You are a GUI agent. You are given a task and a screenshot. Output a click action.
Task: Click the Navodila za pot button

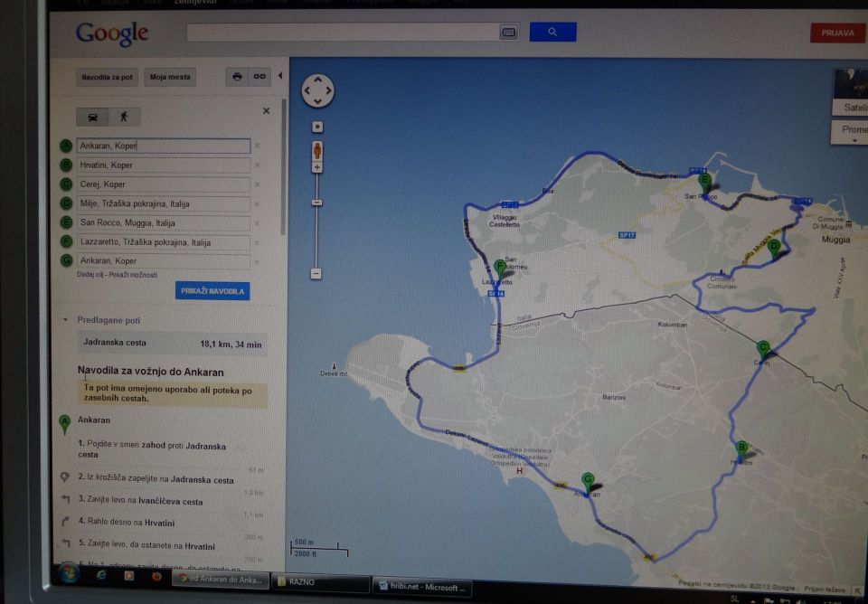[x=107, y=77]
